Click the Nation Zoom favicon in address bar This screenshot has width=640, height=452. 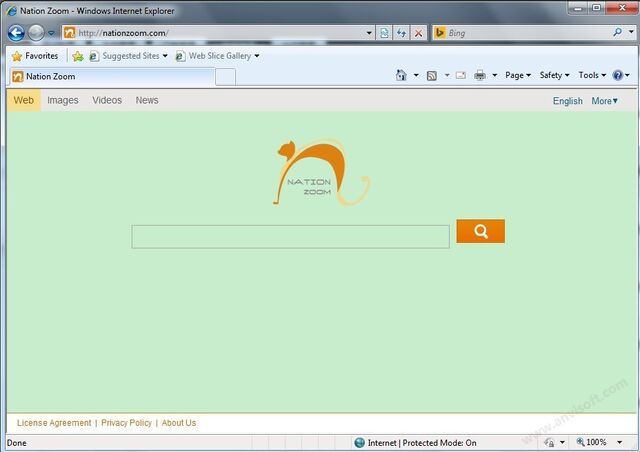[x=70, y=33]
